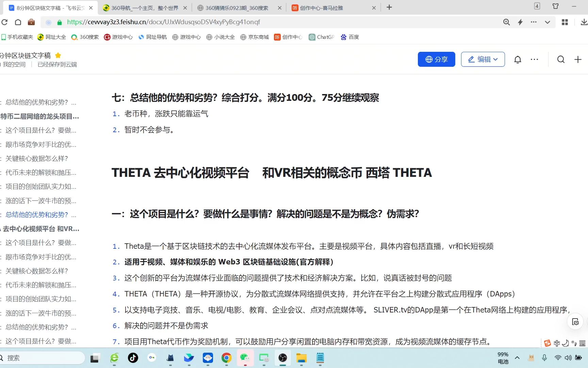Click the blue 分享 share button

(436, 59)
